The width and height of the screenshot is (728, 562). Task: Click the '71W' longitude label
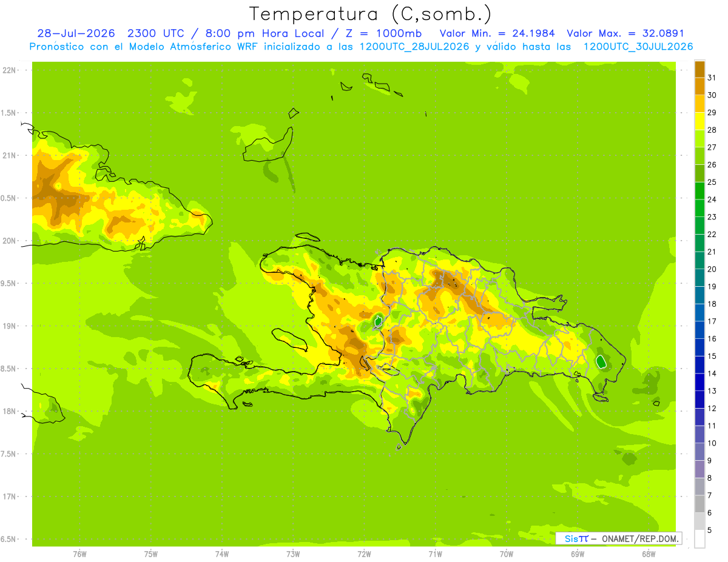tap(435, 554)
